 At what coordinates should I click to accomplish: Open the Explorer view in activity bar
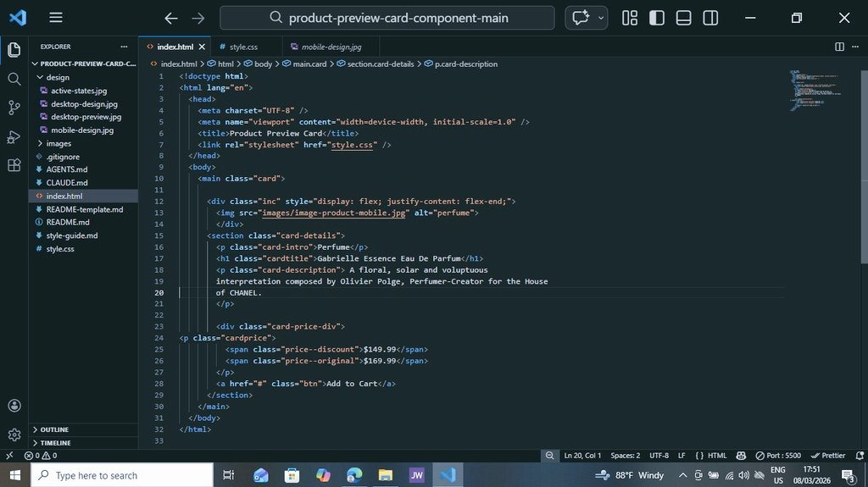coord(14,50)
